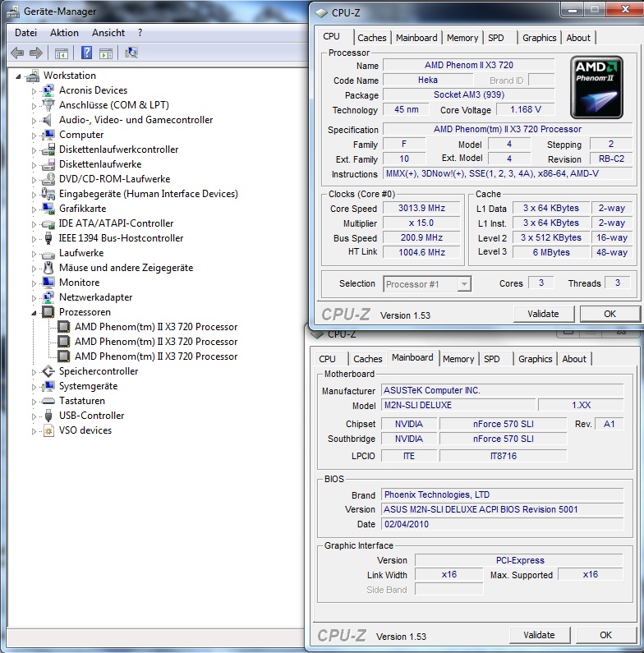Select the Acronis Devices icon
The image size is (644, 653).
click(x=48, y=90)
